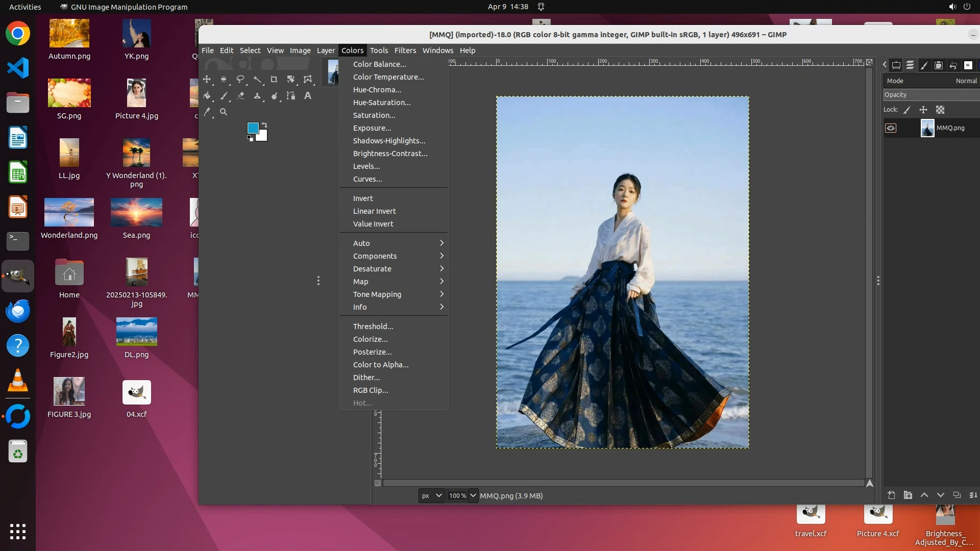Toggle lock pixels brush icon
Image resolution: width=980 pixels, height=551 pixels.
[907, 110]
